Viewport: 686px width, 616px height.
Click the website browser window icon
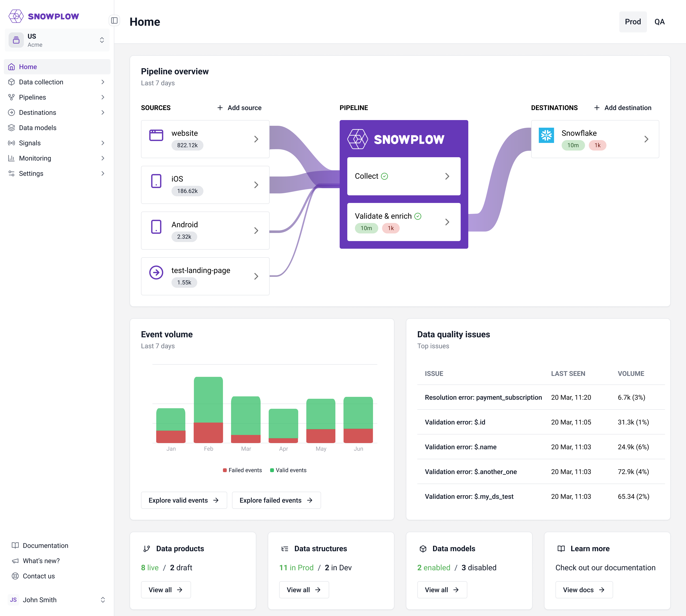(156, 135)
